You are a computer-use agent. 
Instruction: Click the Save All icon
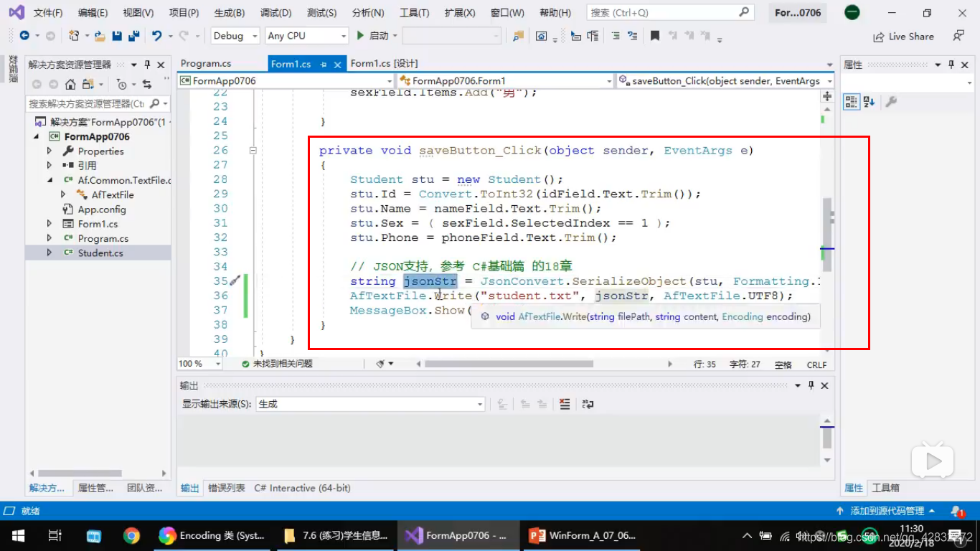[134, 36]
